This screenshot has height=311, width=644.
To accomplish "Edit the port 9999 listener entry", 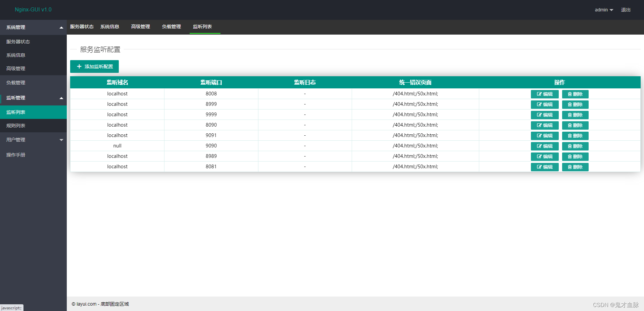I will click(x=545, y=115).
